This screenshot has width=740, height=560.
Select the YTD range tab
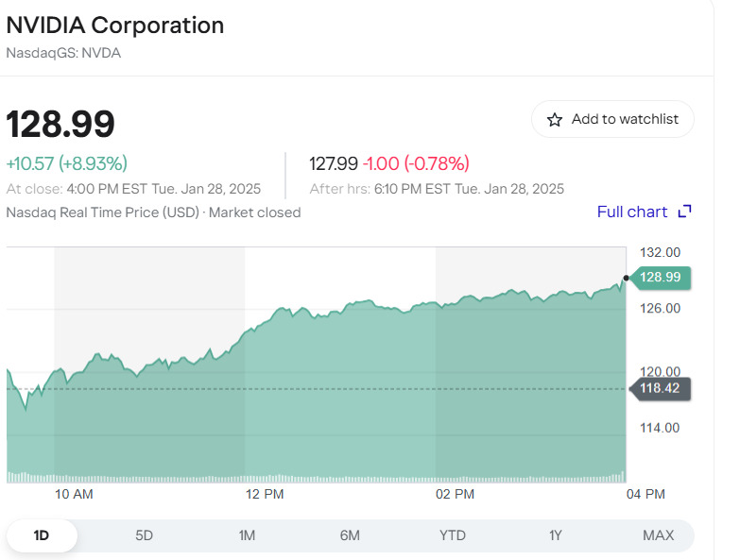[453, 535]
